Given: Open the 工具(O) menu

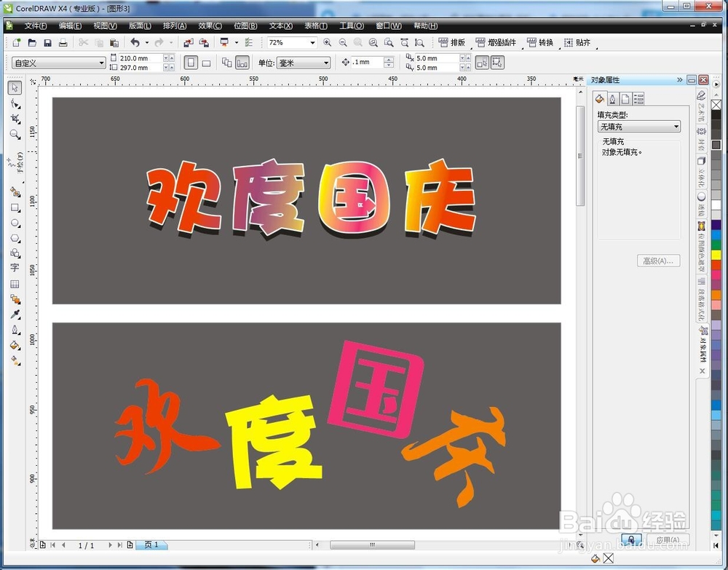Looking at the screenshot, I should pos(352,26).
